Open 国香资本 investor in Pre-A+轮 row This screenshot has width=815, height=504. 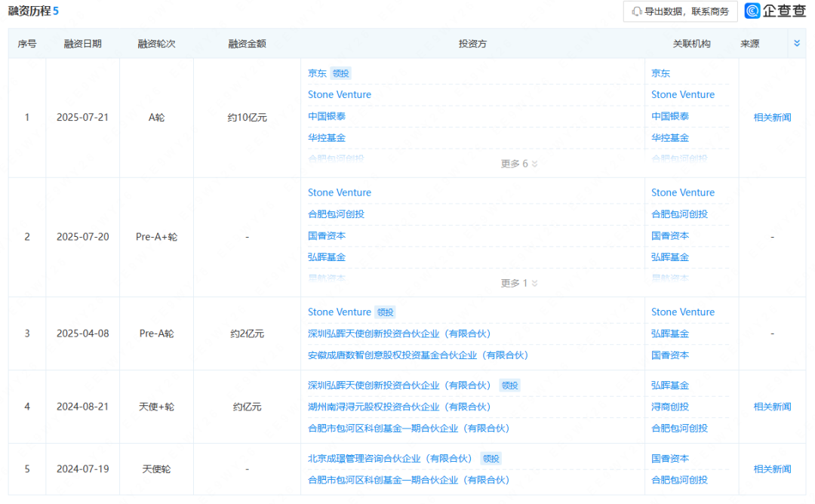click(x=327, y=236)
